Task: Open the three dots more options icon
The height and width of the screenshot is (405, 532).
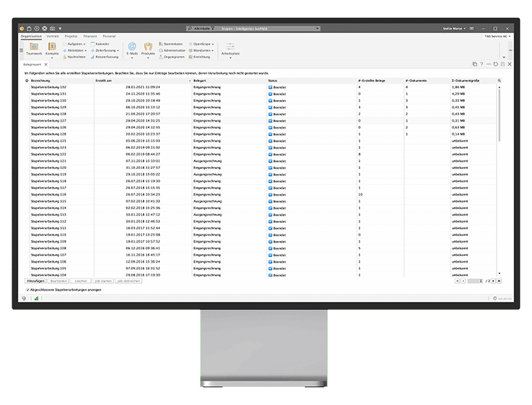Action: point(489,64)
